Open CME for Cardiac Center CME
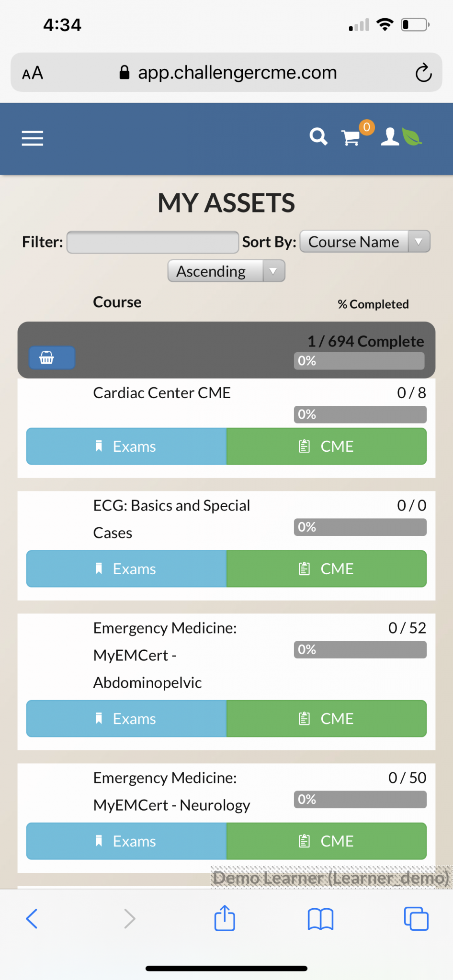The height and width of the screenshot is (980, 453). (327, 446)
